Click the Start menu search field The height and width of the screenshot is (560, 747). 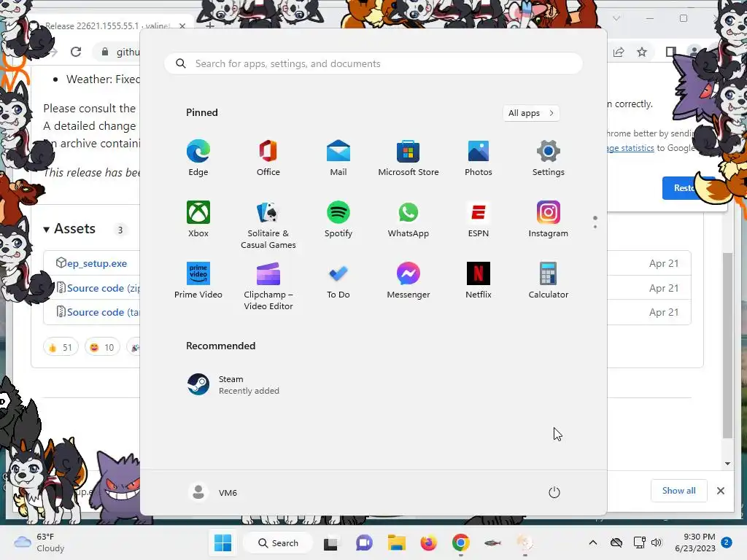click(x=373, y=64)
